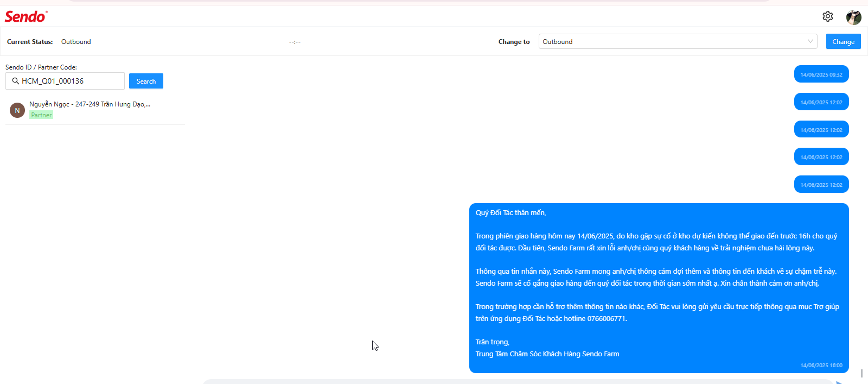Click the Current Status Outbound value
Image resolution: width=868 pixels, height=384 pixels.
[x=76, y=42]
